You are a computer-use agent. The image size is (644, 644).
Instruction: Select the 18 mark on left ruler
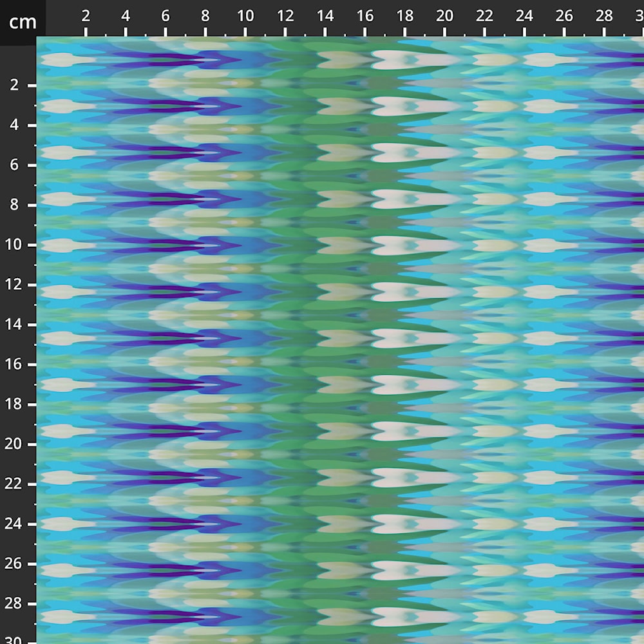[15, 404]
